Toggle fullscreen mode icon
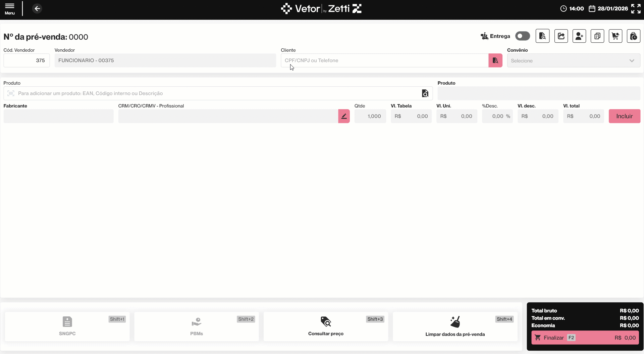The height and width of the screenshot is (354, 644). pos(636,9)
